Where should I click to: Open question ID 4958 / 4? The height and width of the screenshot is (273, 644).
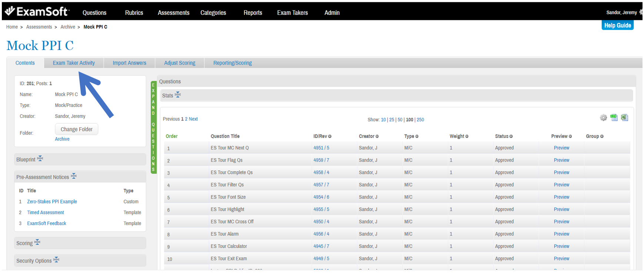click(321, 172)
